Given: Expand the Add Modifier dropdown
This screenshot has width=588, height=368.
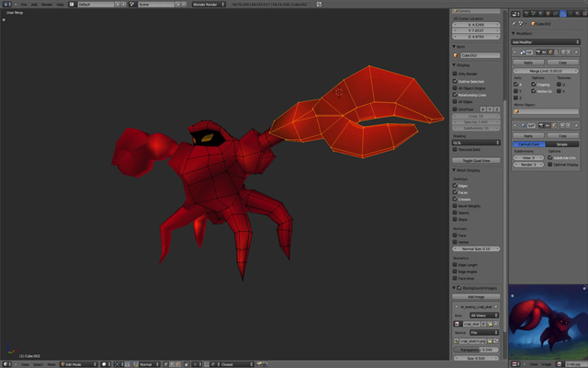Looking at the screenshot, I should 547,41.
